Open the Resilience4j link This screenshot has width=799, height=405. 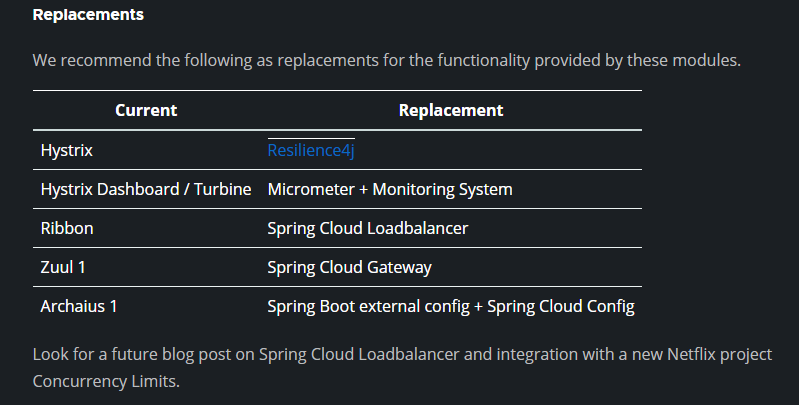click(x=311, y=150)
